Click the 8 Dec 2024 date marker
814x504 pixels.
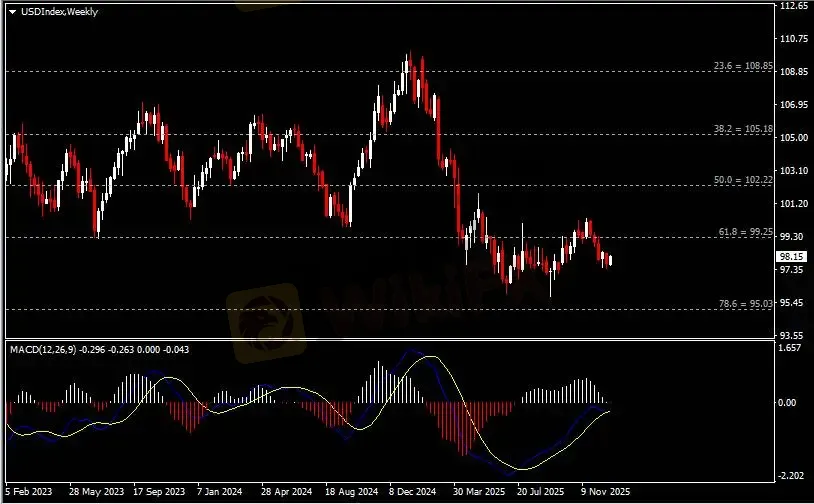[x=412, y=493]
